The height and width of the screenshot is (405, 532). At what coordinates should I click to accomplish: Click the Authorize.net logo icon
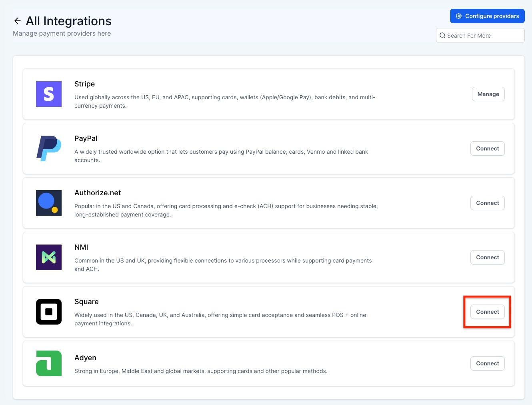[x=49, y=203]
